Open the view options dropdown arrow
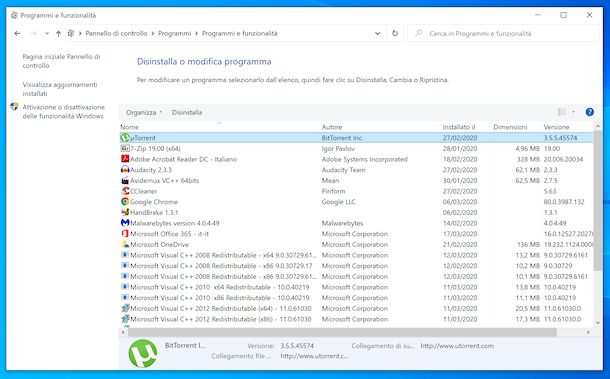610x379 pixels. (573, 112)
